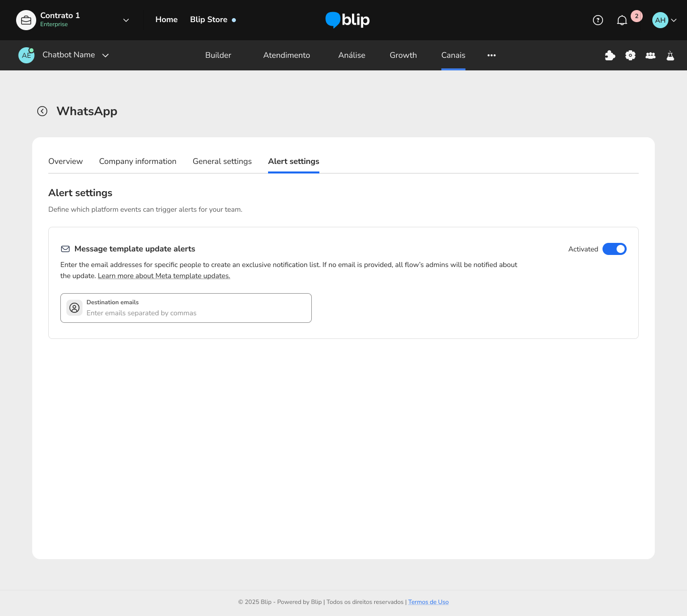Open the Termos de Uso link
The width and height of the screenshot is (687, 616).
(428, 602)
